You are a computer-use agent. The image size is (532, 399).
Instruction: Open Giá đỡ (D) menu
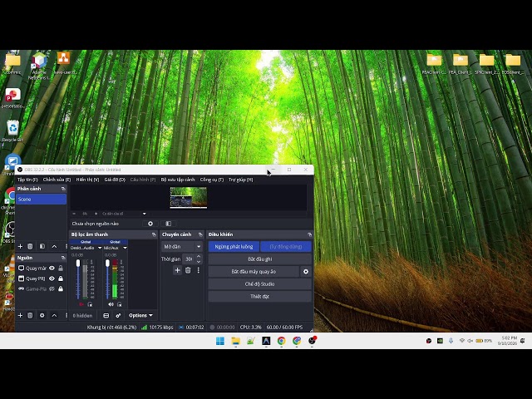[x=115, y=180]
